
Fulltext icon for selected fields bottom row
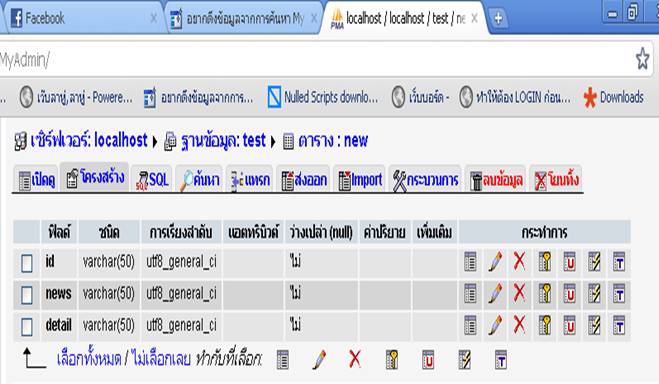tap(501, 360)
